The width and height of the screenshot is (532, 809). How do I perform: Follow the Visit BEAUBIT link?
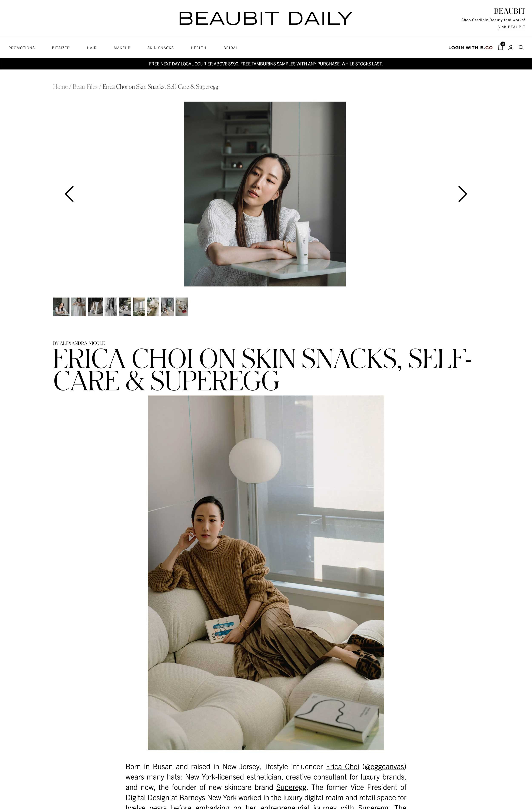512,27
